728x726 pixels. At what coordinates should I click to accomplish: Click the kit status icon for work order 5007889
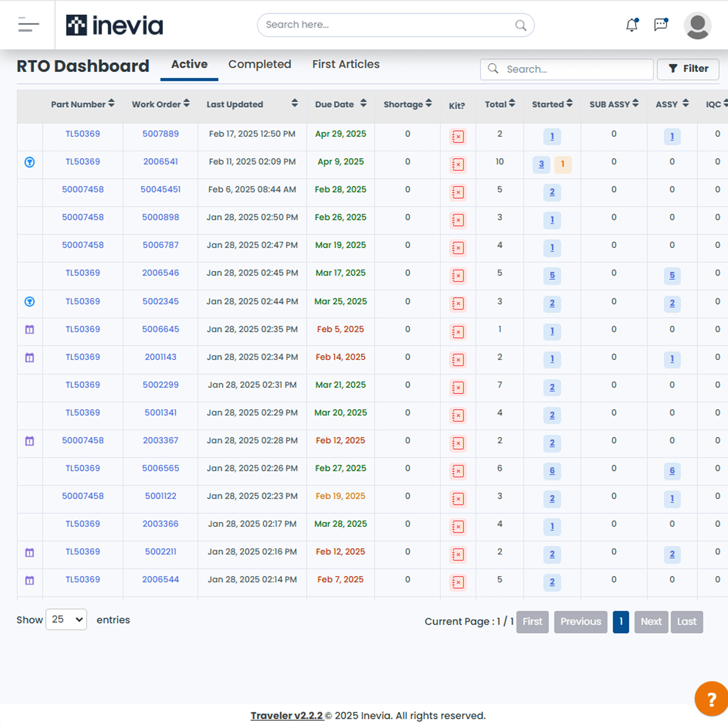[458, 137]
